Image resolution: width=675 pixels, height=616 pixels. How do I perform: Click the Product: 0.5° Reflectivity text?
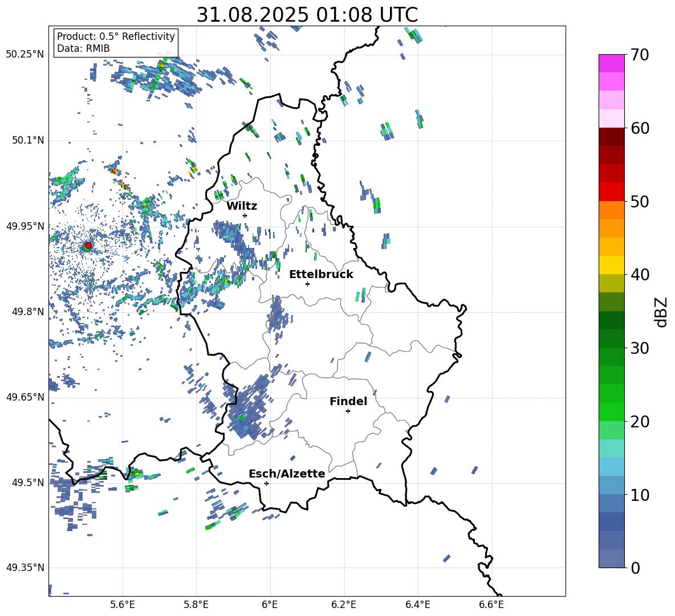pyautogui.click(x=116, y=36)
